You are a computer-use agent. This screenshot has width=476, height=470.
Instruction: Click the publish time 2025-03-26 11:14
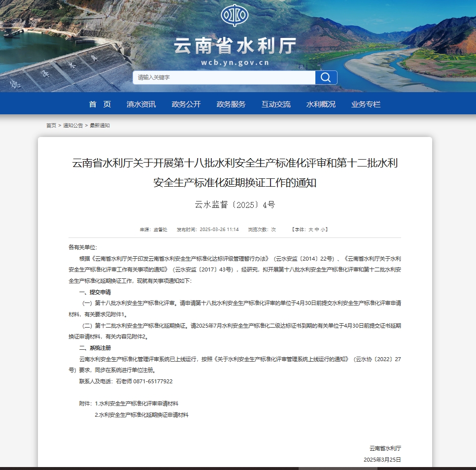207,230
